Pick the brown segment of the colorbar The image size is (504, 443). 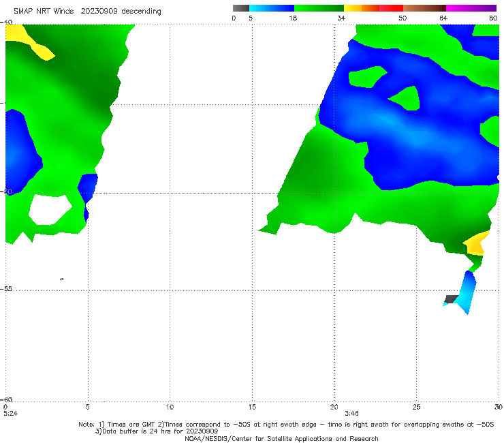coord(424,8)
